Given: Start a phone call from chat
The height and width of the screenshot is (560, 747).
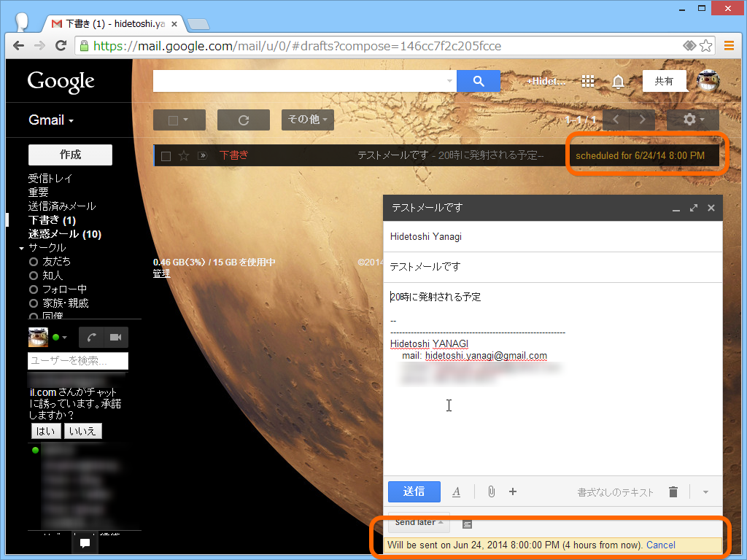Looking at the screenshot, I should [91, 337].
